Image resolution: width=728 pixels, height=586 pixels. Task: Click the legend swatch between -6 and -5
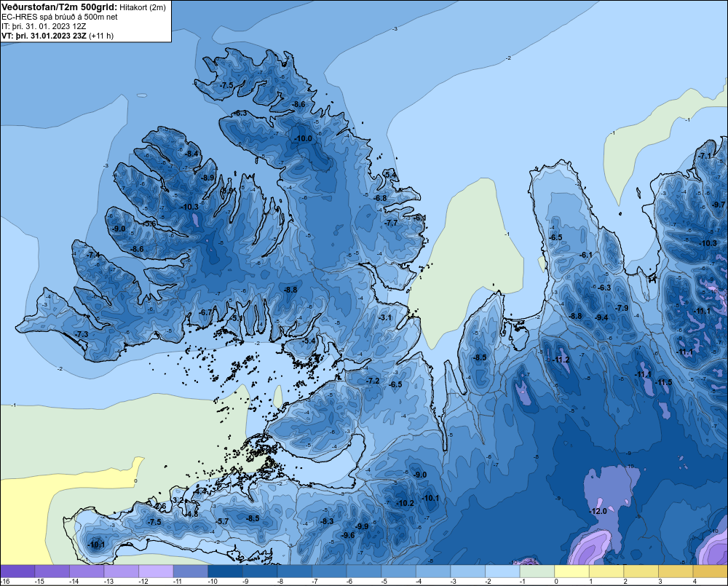point(364,571)
